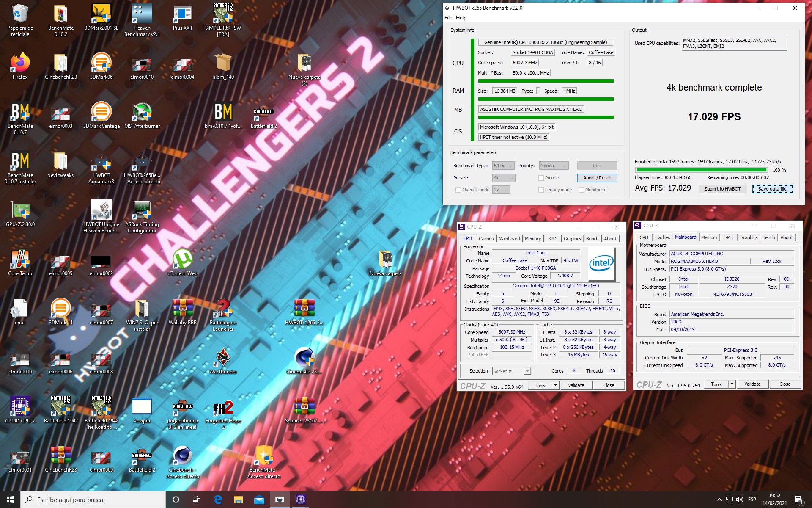Screen dimensions: 812x508
Task: Open Heaven Benchmark v2.1 shortcut
Action: 142,20
